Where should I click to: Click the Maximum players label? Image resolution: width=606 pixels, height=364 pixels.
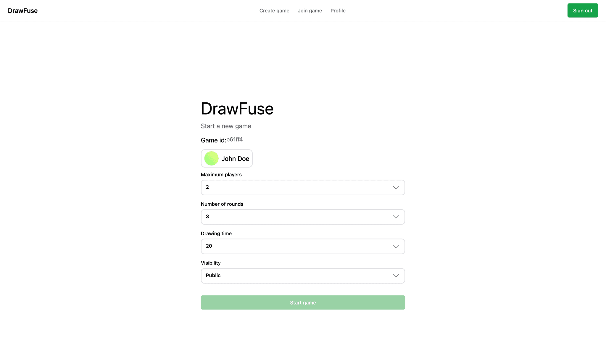(x=221, y=175)
